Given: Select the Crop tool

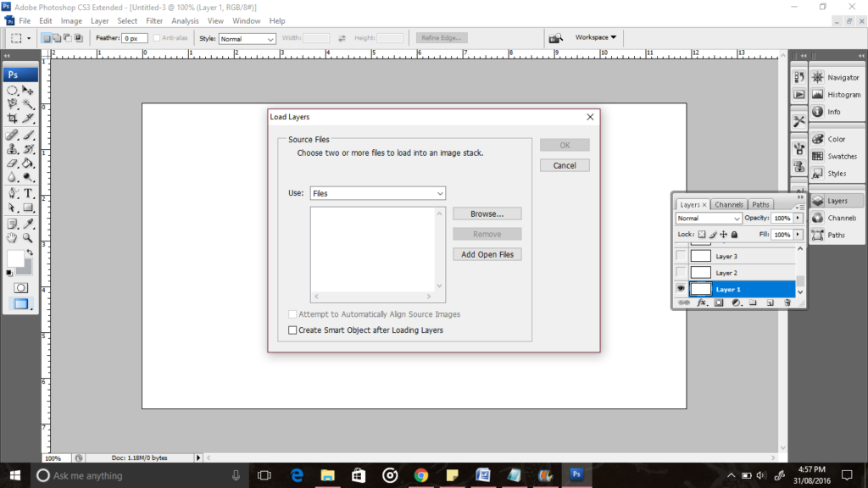Looking at the screenshot, I should [12, 118].
